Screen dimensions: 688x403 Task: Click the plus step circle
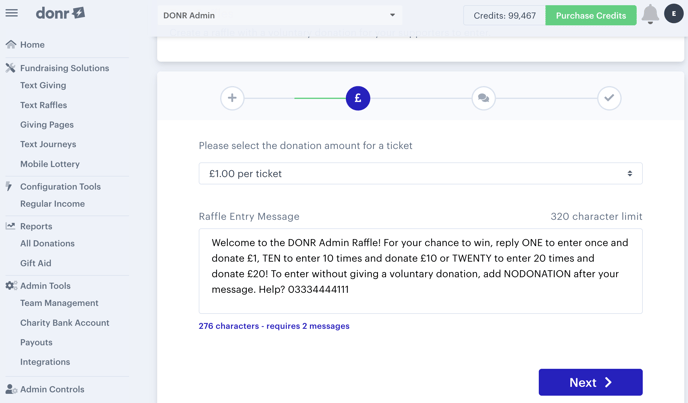click(x=232, y=98)
